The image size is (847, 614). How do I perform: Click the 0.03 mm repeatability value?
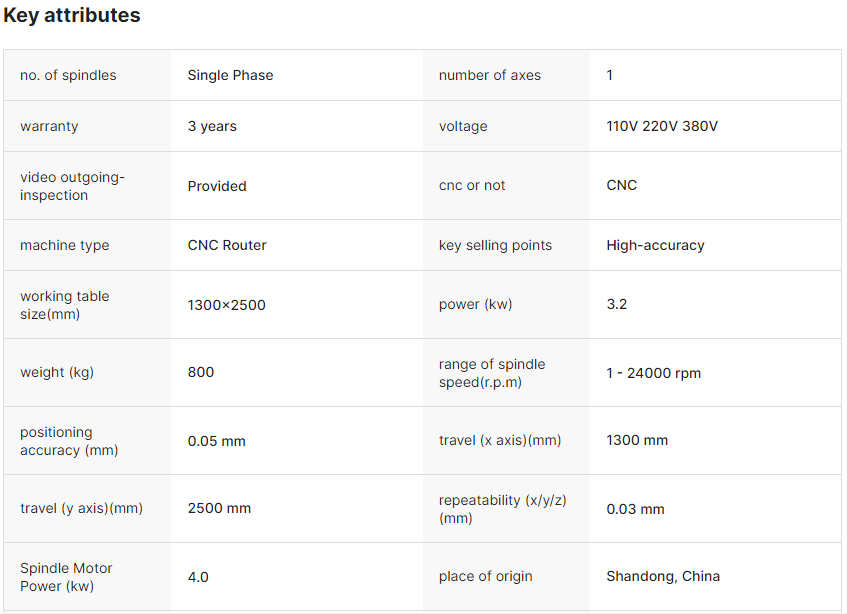(635, 509)
